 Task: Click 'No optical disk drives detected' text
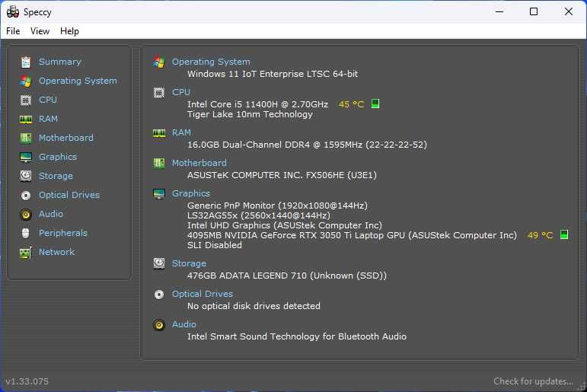(254, 306)
